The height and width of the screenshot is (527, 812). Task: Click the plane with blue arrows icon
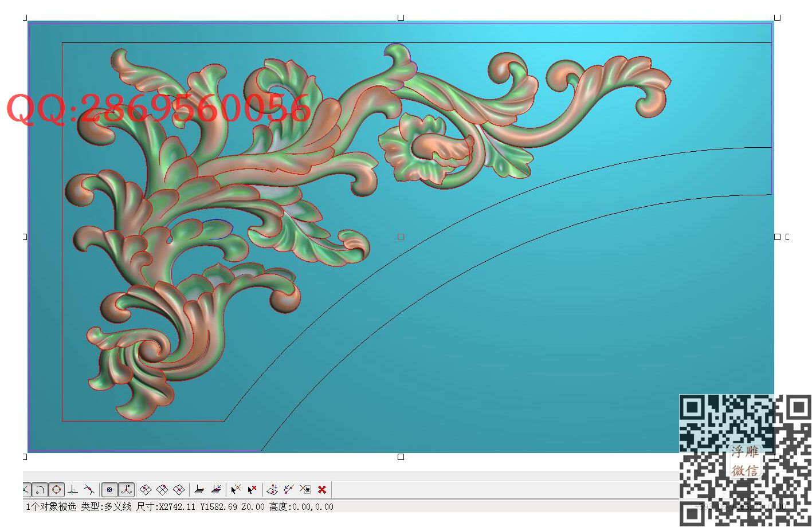point(272,490)
